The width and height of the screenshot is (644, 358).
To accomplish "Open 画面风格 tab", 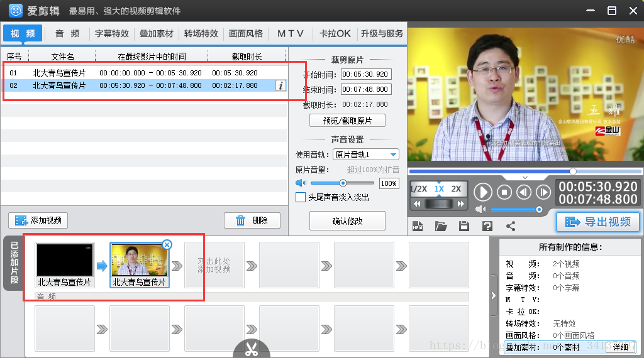I will 246,34.
